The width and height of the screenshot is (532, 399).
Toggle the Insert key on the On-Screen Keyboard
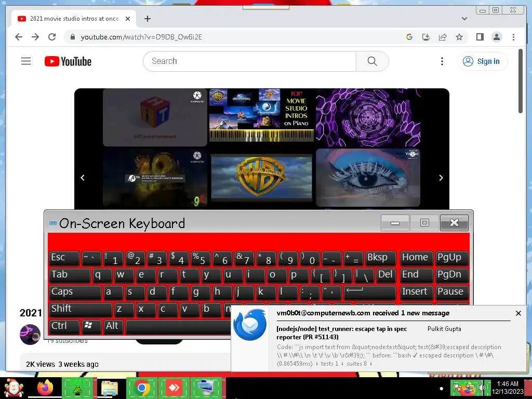pos(417,292)
